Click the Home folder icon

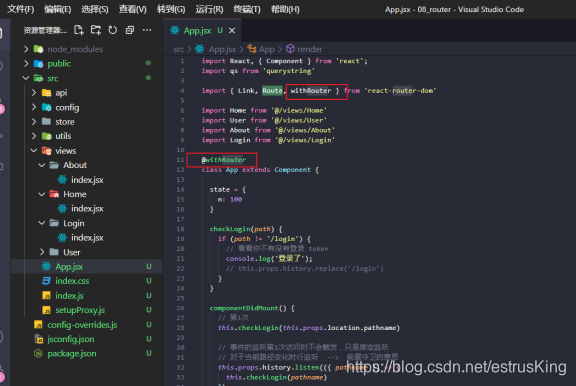54,194
